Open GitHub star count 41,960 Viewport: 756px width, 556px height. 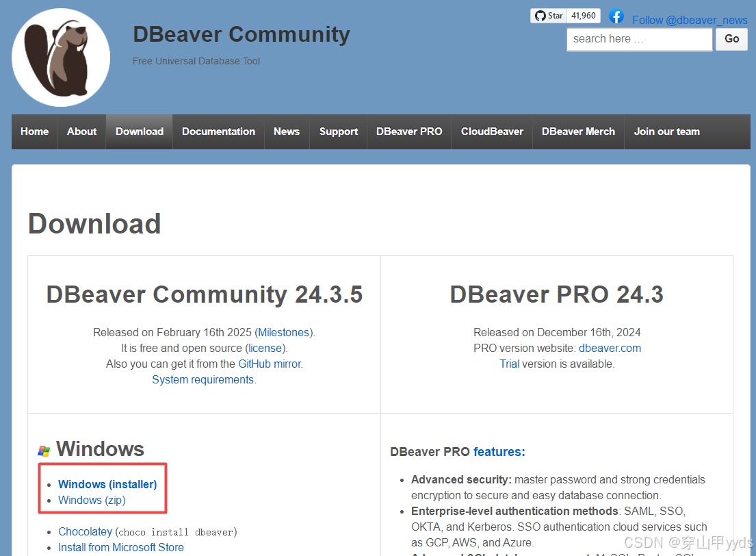point(584,16)
